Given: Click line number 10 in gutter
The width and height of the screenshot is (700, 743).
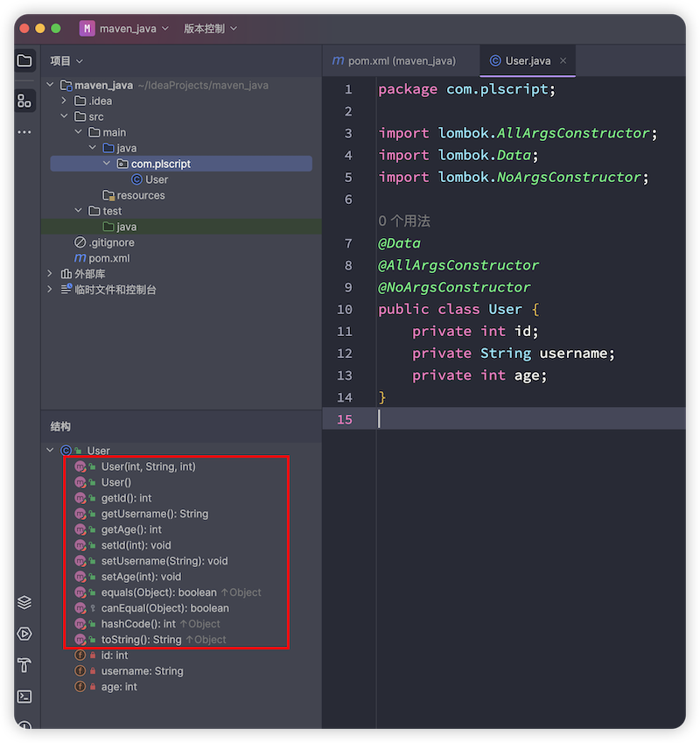Looking at the screenshot, I should coord(345,310).
